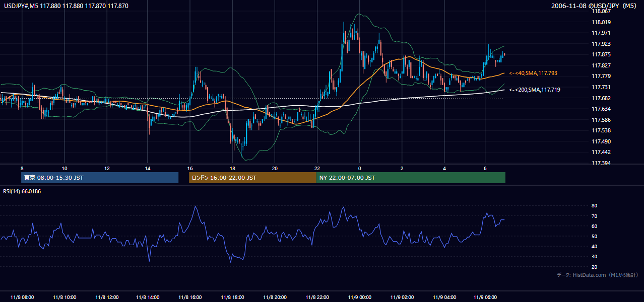Click hour label 16 under the price chart
644x302 pixels.
[190, 168]
